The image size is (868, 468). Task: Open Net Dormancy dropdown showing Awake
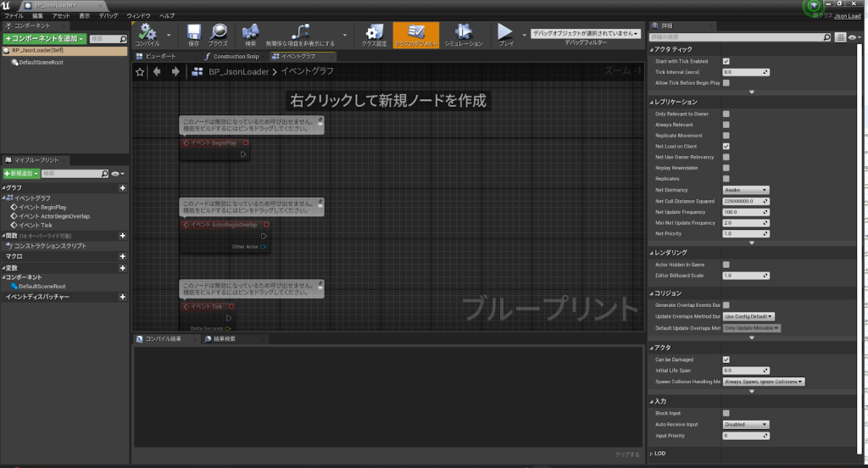coord(745,190)
